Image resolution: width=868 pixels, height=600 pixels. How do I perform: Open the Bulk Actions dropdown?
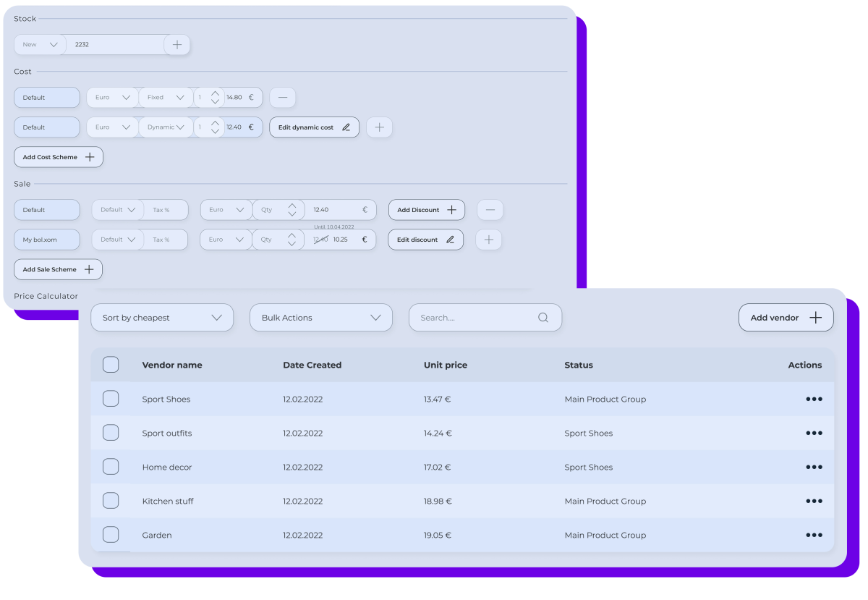tap(321, 317)
